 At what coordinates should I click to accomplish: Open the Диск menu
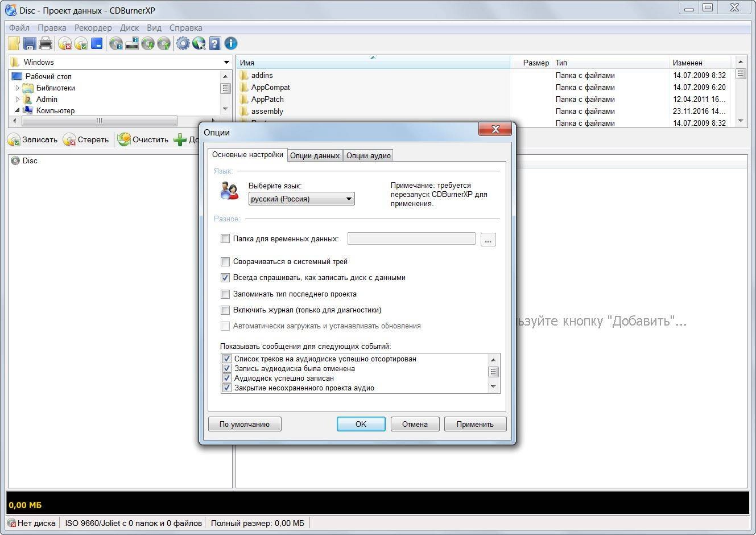(129, 28)
